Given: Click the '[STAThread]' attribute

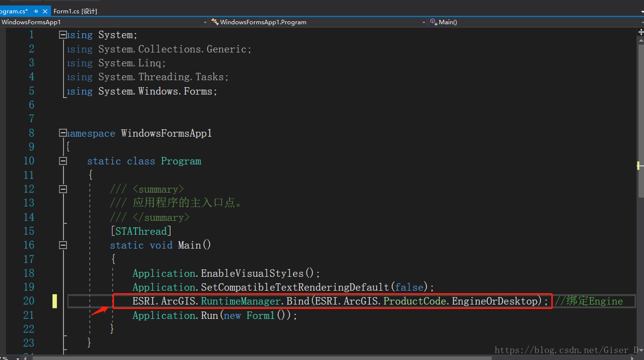Looking at the screenshot, I should tap(141, 231).
